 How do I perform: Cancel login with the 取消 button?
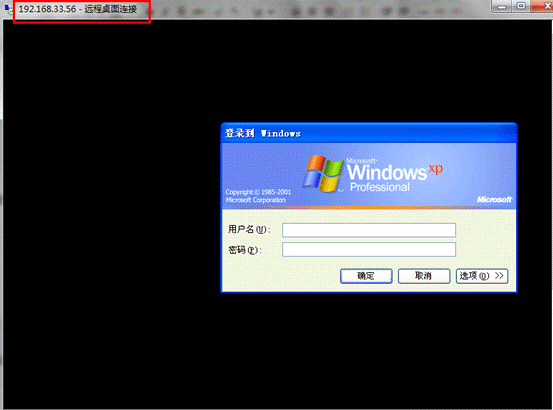coord(424,276)
